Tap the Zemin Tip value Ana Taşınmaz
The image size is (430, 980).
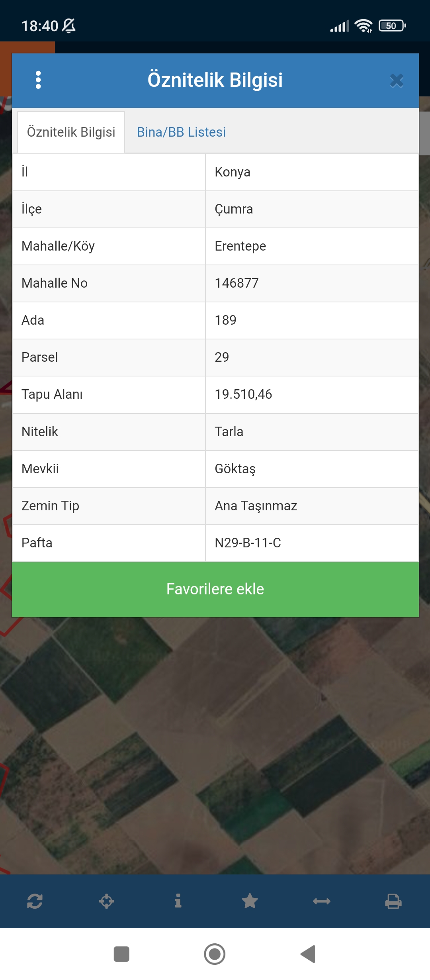click(x=256, y=506)
